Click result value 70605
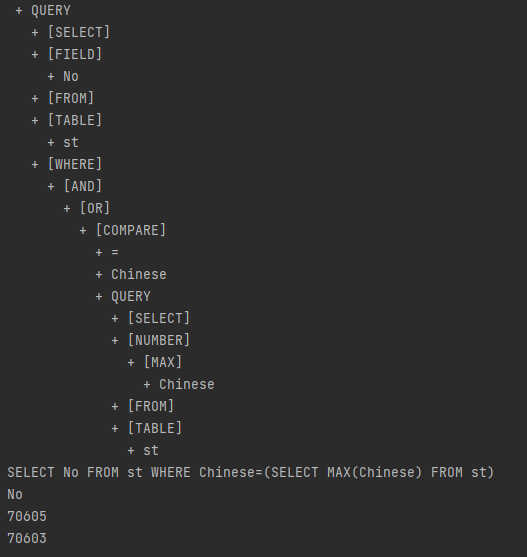 click(x=27, y=517)
